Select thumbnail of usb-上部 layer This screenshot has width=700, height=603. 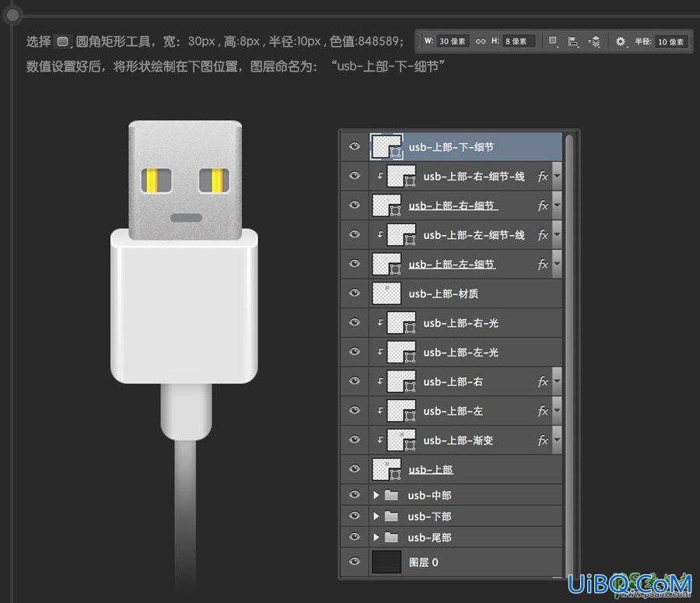pos(387,469)
